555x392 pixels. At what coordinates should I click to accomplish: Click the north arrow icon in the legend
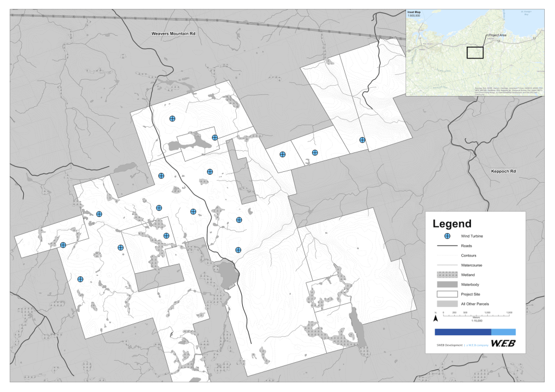click(x=436, y=318)
